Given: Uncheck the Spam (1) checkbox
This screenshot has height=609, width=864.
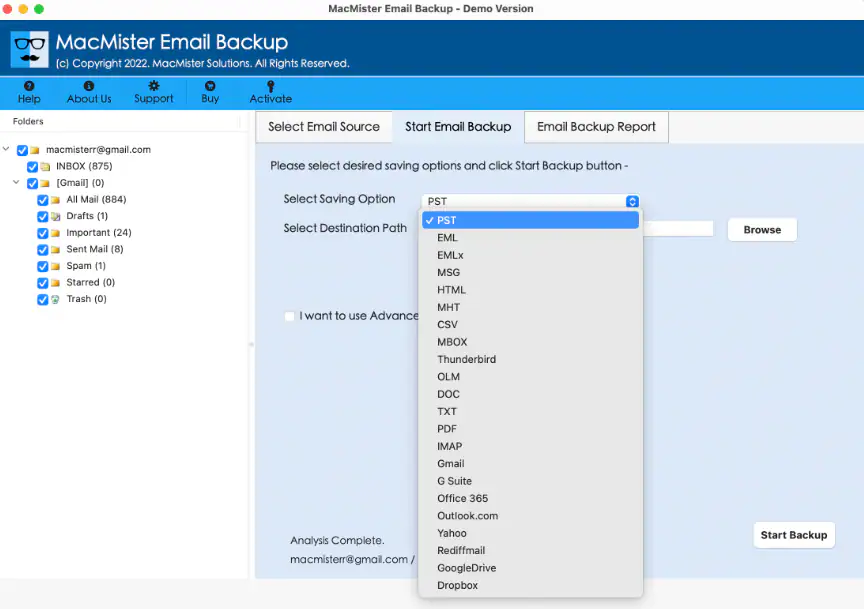Looking at the screenshot, I should click(x=42, y=266).
